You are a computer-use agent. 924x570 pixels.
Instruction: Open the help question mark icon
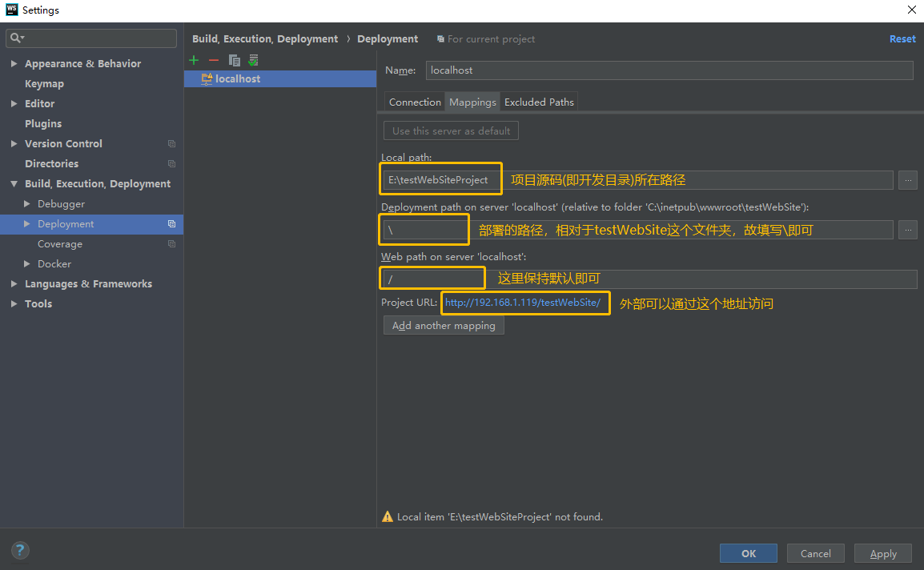(x=19, y=551)
